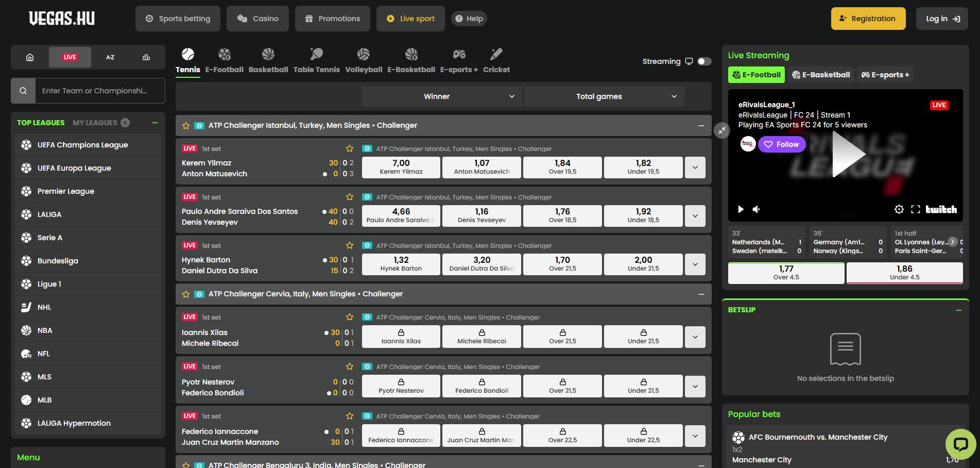Expand more markets for Kerem Yilmaz match
The height and width of the screenshot is (468, 980).
(x=695, y=168)
